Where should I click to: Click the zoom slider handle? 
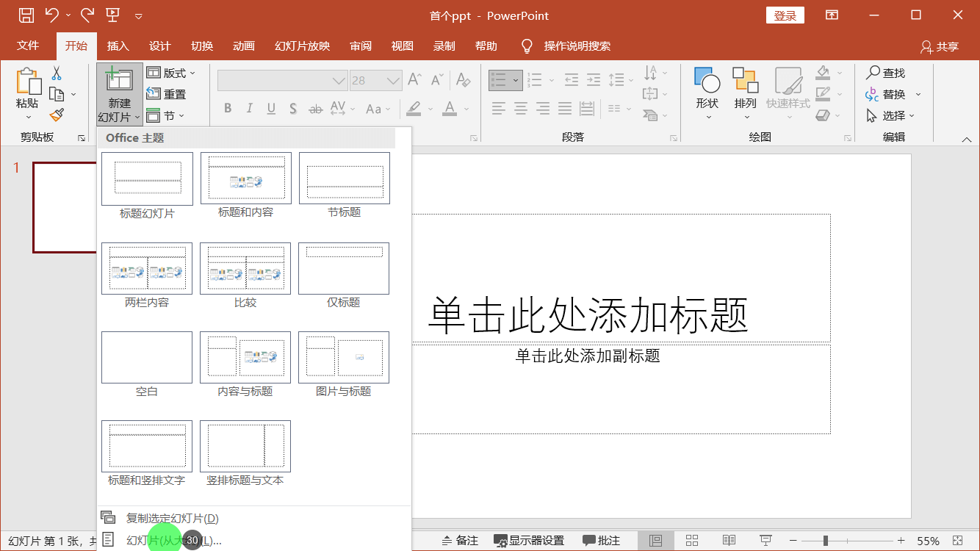(826, 541)
